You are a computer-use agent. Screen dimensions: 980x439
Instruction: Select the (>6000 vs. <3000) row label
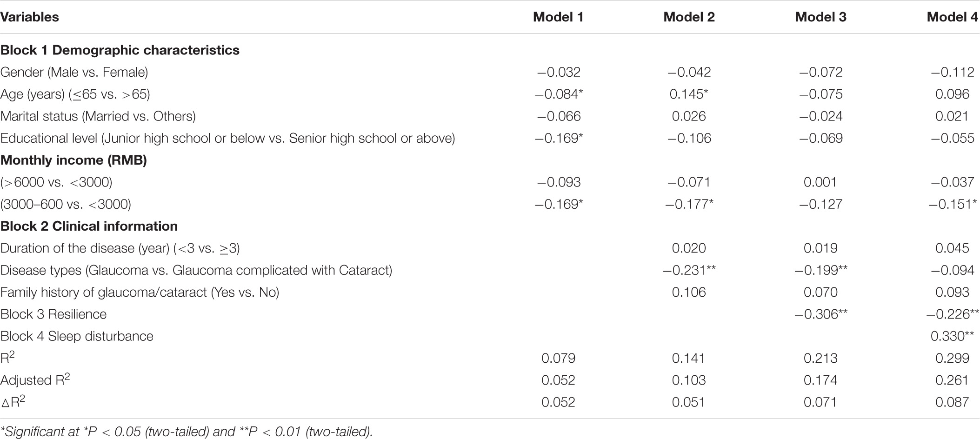[x=56, y=182]
